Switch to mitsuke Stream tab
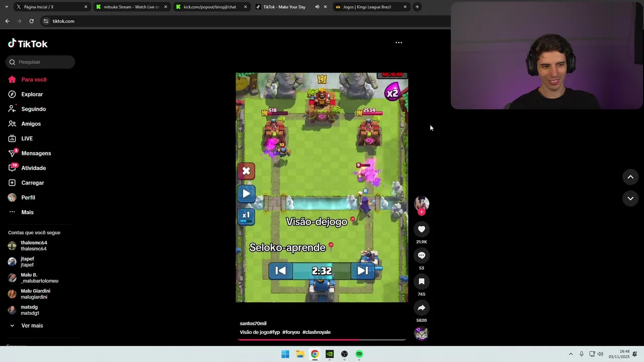This screenshot has height=362, width=644. pyautogui.click(x=131, y=7)
